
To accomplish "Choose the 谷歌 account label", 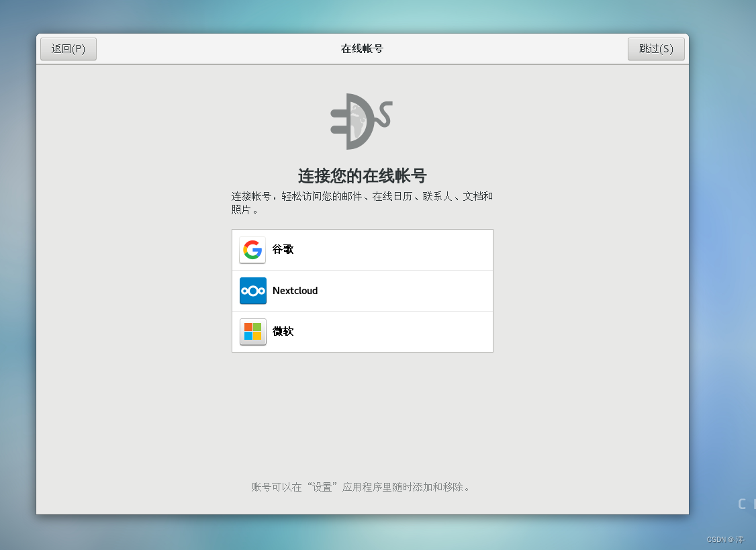I will tap(283, 249).
